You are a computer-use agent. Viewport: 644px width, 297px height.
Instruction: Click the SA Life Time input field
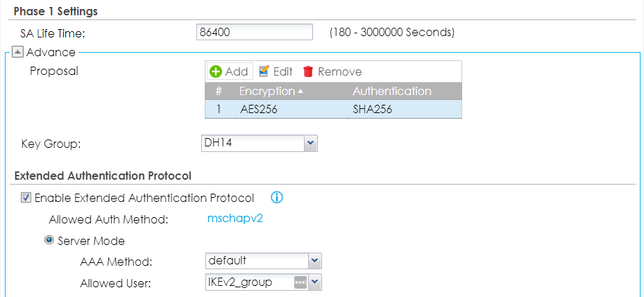coord(255,33)
